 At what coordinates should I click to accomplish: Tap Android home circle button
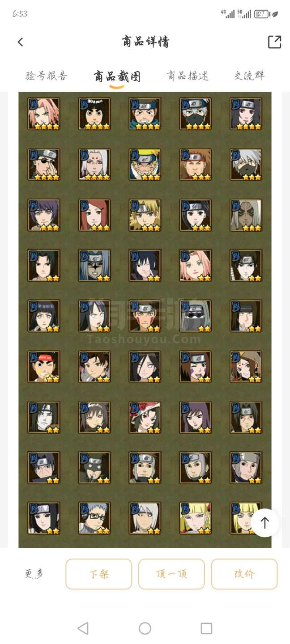(145, 628)
